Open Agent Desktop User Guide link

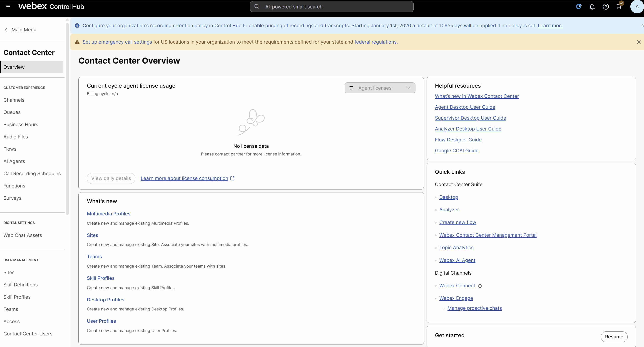coord(465,107)
